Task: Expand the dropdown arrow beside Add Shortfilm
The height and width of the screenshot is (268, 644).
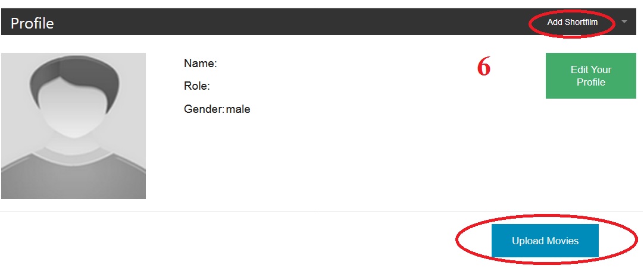Action: [x=624, y=22]
